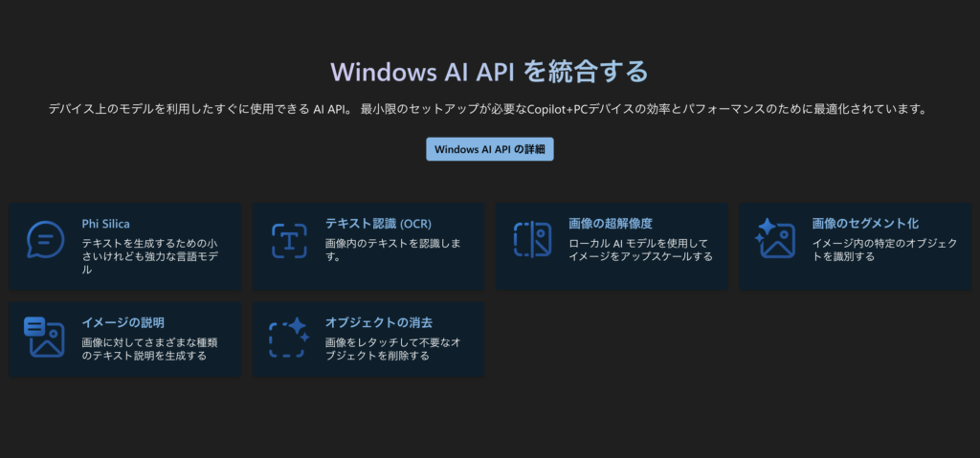Screen dimensions: 980x458
Task: Click the subtitle starting デバイス上のモデルを利用した
Action: [x=488, y=109]
